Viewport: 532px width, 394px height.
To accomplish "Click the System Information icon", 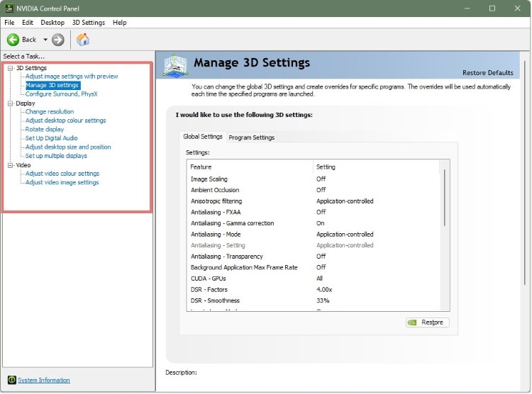I will (11, 380).
